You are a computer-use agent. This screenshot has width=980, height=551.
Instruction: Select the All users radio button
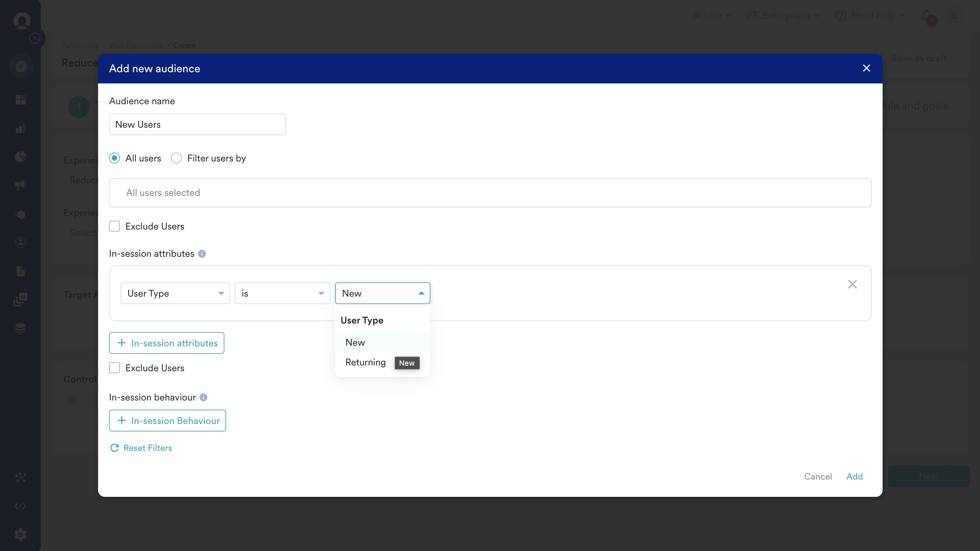(x=114, y=158)
